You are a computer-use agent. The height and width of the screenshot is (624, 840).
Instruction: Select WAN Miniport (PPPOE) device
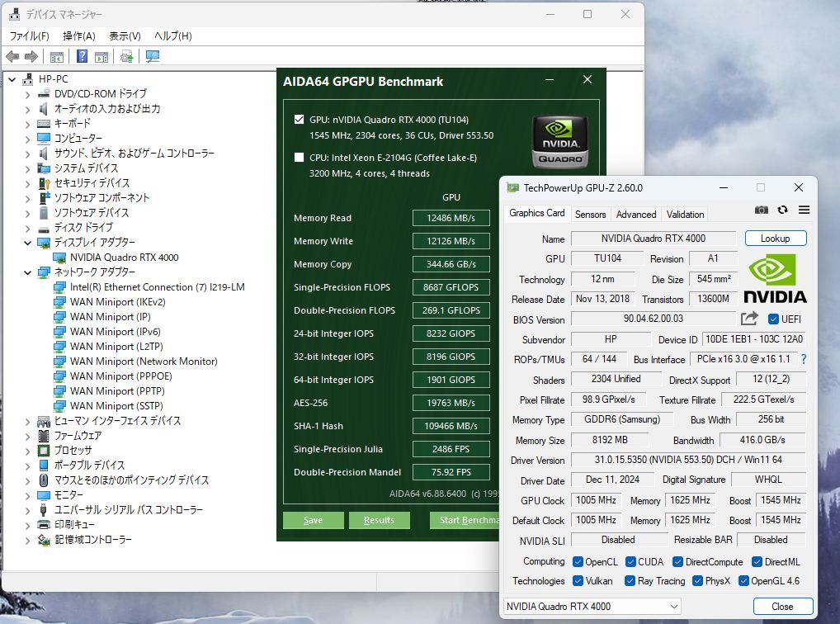(x=120, y=376)
